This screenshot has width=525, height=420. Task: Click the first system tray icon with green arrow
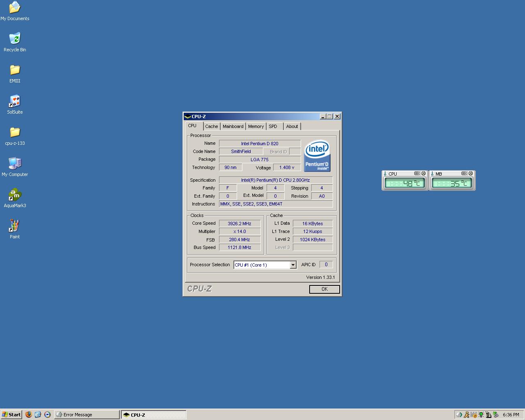tap(459, 415)
